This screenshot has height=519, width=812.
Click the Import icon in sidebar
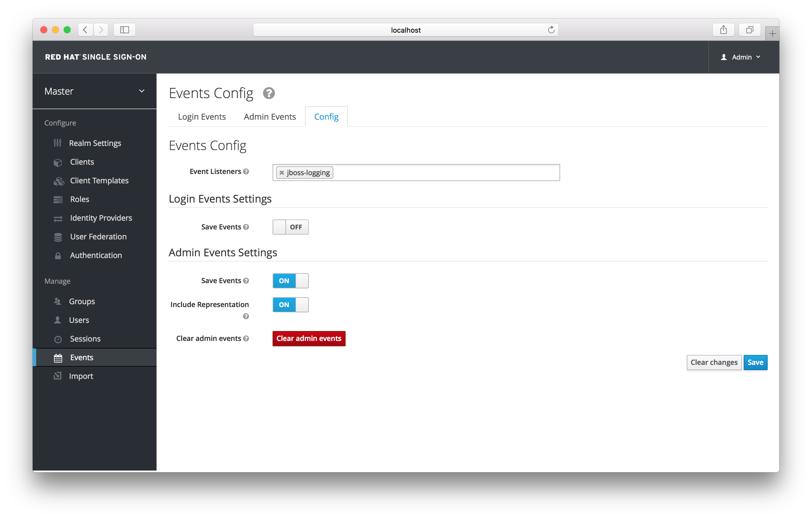58,376
